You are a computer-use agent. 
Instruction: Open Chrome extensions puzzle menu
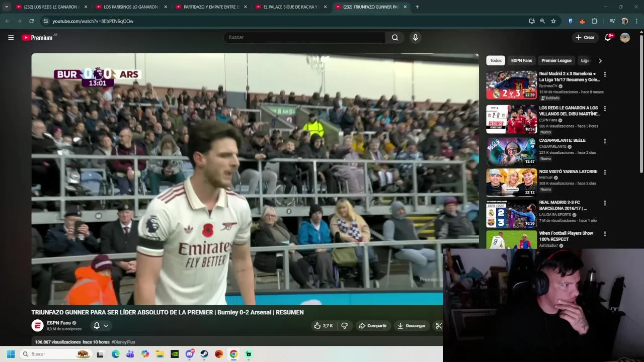(594, 21)
